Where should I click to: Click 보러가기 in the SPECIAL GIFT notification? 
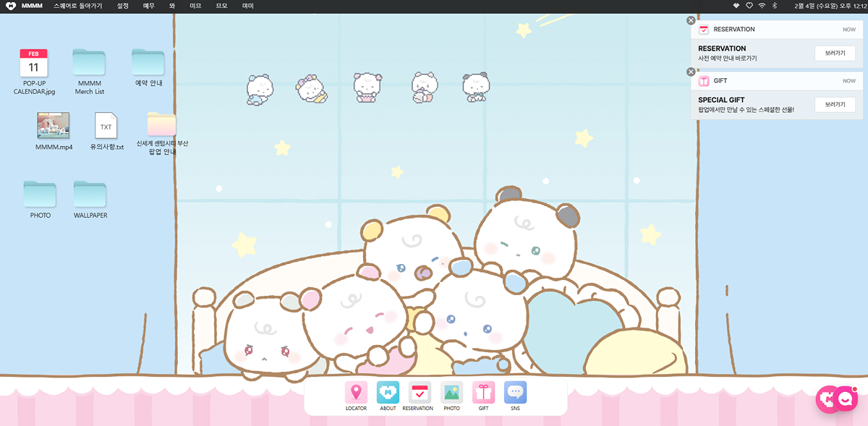pos(835,105)
